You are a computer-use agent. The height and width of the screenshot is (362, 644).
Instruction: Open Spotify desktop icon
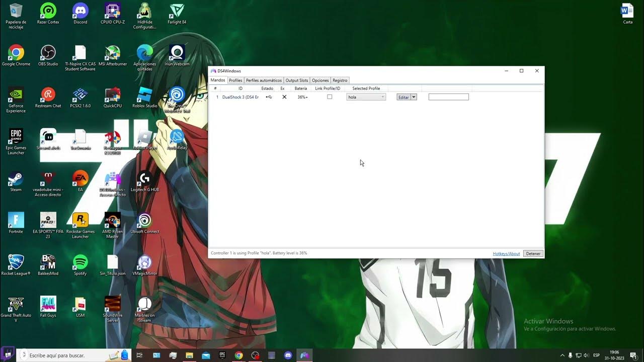click(x=80, y=265)
